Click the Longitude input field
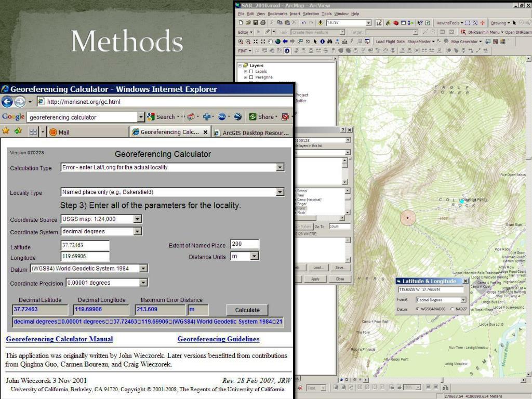The image size is (532, 399). [85, 256]
